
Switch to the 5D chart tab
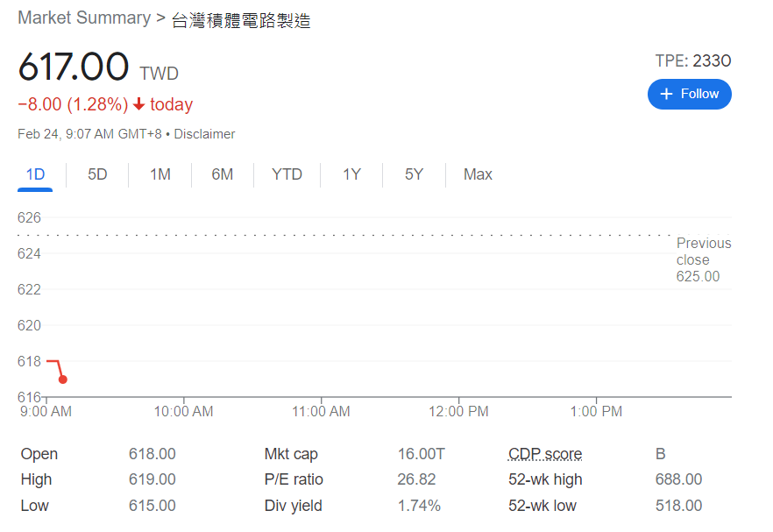(97, 174)
